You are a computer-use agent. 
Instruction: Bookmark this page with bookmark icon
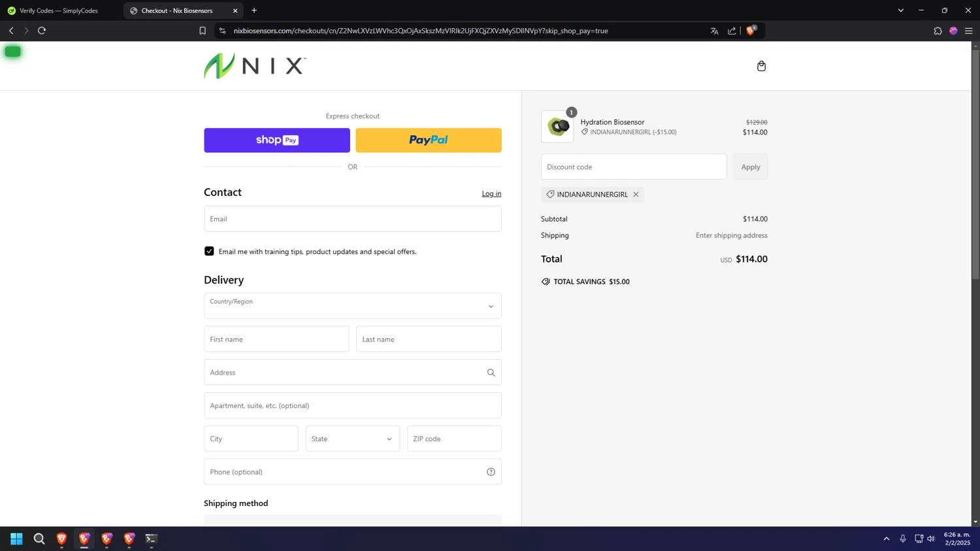(x=203, y=31)
